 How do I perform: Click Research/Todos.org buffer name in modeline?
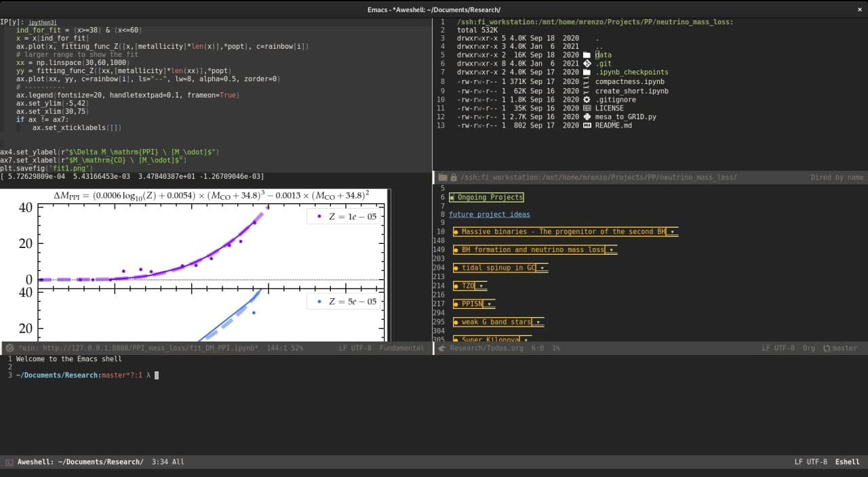click(x=486, y=348)
